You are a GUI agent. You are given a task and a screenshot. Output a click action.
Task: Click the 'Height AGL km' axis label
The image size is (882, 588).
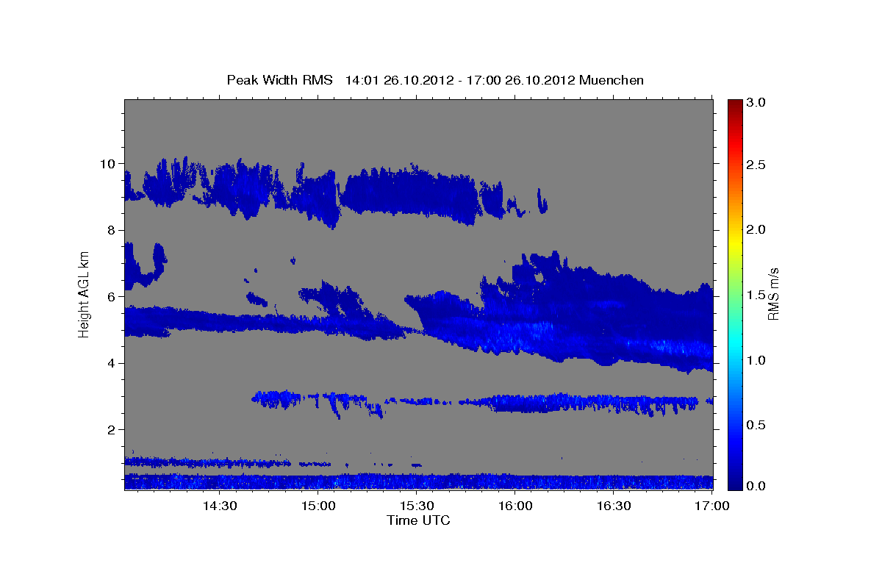[84, 293]
